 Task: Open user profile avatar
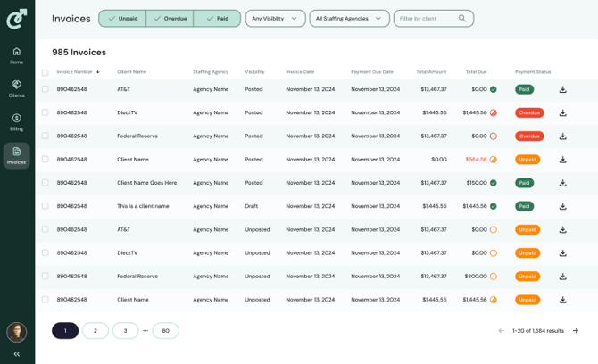click(x=16, y=332)
